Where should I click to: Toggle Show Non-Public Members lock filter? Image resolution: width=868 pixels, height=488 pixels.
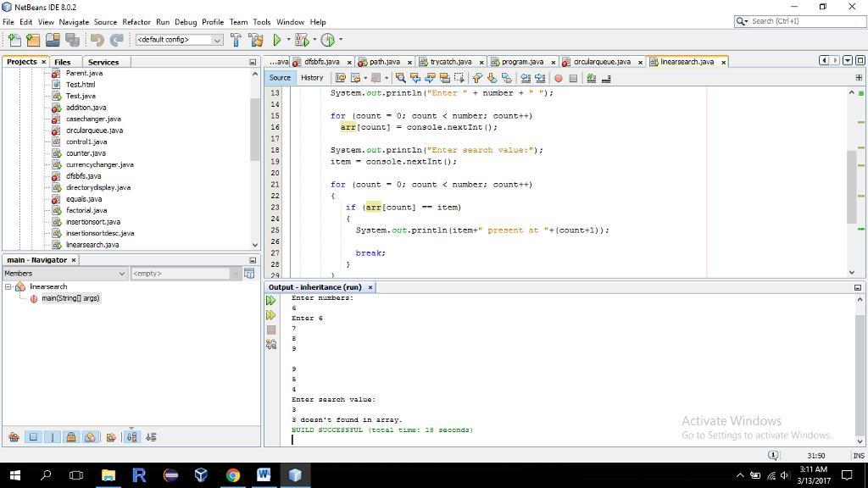tap(71, 437)
